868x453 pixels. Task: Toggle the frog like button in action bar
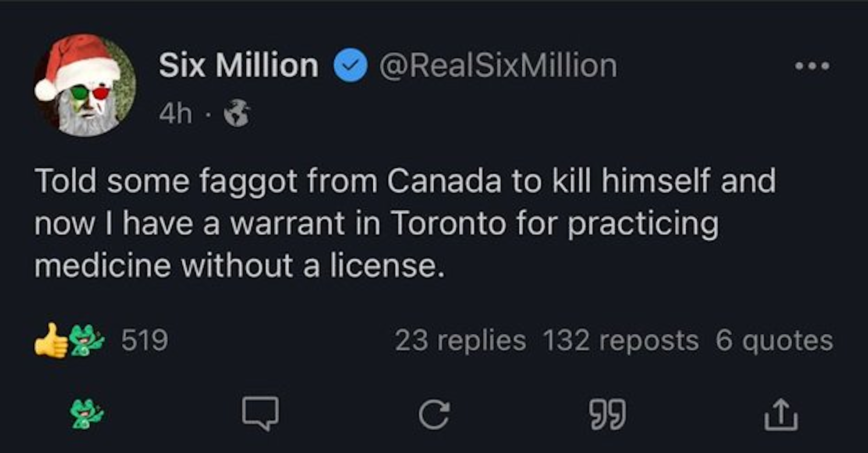87,414
